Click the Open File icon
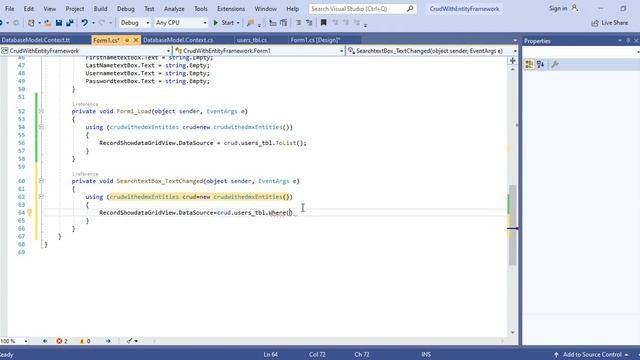Screen dimensions: 640x360 point(48,23)
